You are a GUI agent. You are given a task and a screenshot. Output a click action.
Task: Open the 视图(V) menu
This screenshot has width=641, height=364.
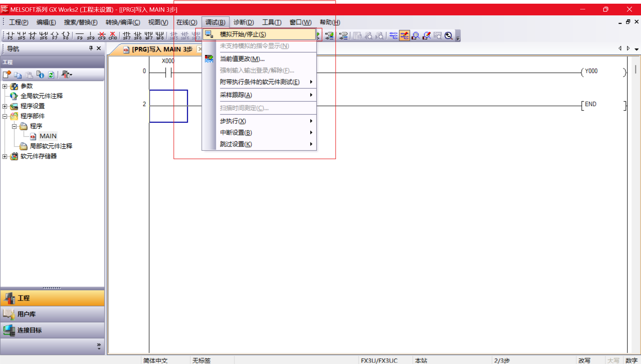point(158,22)
